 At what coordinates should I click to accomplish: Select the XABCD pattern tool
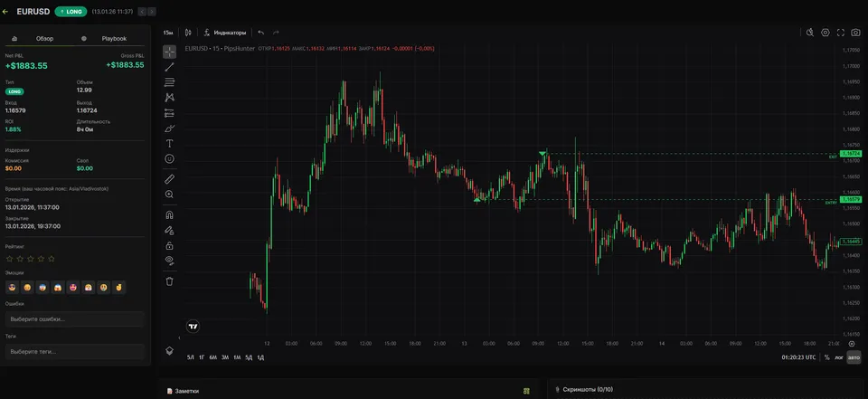pyautogui.click(x=169, y=98)
